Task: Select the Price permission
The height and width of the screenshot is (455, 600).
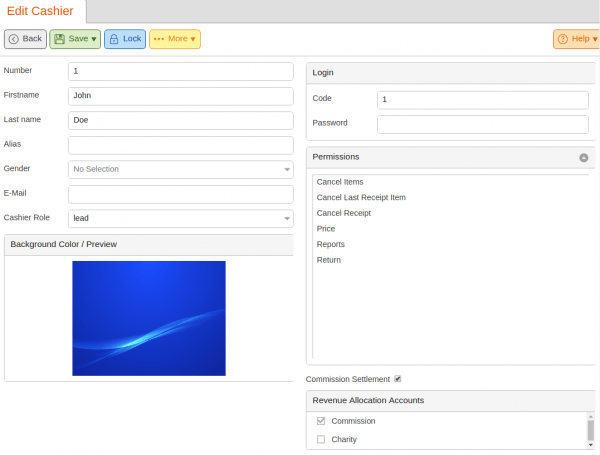Action: [x=450, y=229]
